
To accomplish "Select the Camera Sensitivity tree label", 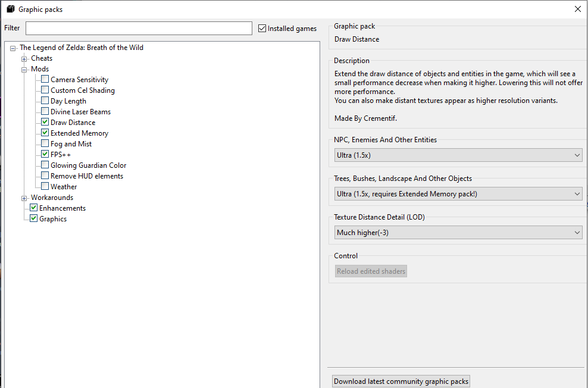I will tap(80, 80).
